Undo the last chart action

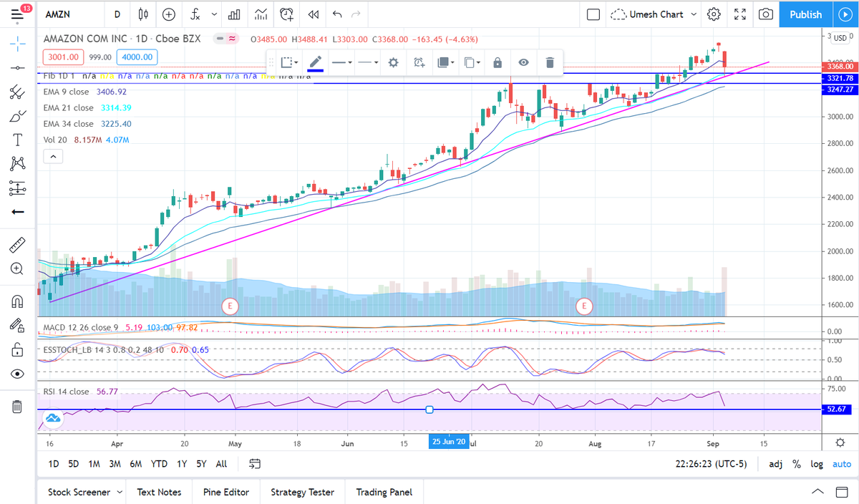pyautogui.click(x=337, y=14)
